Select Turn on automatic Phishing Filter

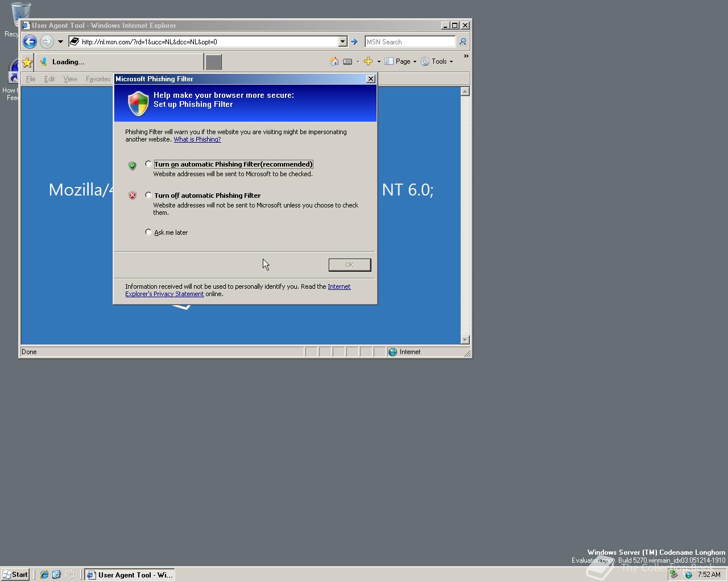[x=148, y=164]
